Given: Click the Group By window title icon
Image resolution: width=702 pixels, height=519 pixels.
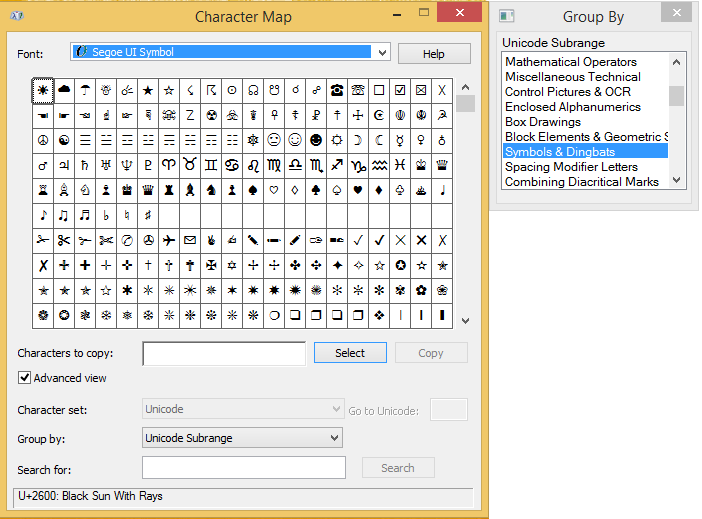Looking at the screenshot, I should pos(506,16).
